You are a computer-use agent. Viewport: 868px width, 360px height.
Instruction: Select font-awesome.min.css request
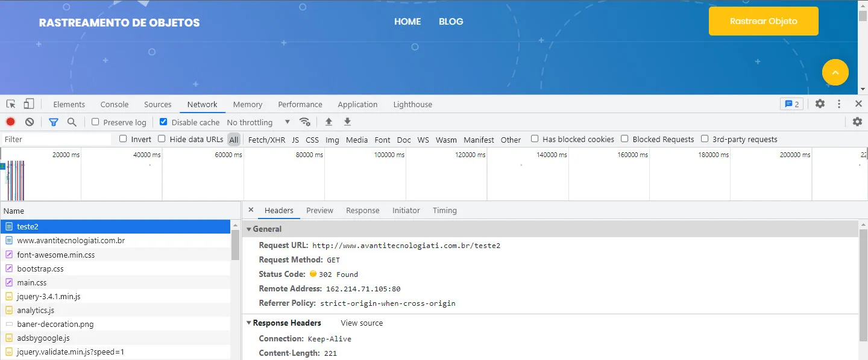click(x=115, y=255)
